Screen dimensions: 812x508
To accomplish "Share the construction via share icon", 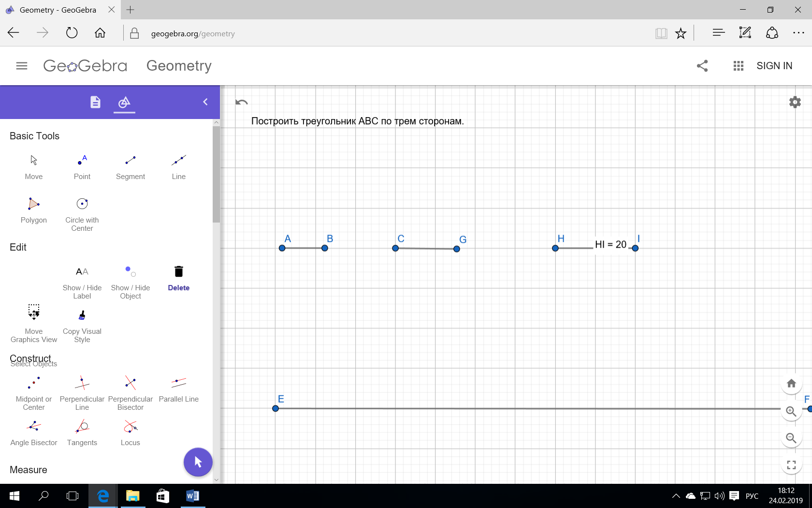I will (x=702, y=66).
